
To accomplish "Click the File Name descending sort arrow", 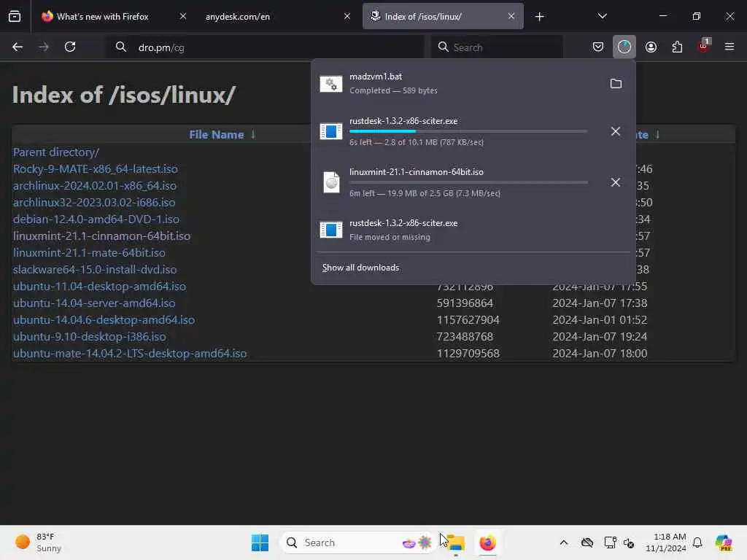I will point(253,135).
